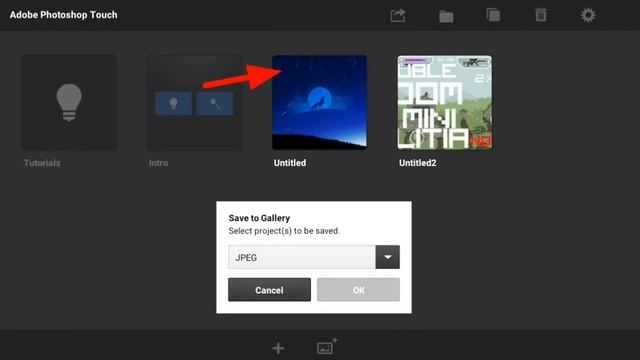Image resolution: width=640 pixels, height=360 pixels.
Task: Click the trash delete icon
Action: tap(541, 15)
